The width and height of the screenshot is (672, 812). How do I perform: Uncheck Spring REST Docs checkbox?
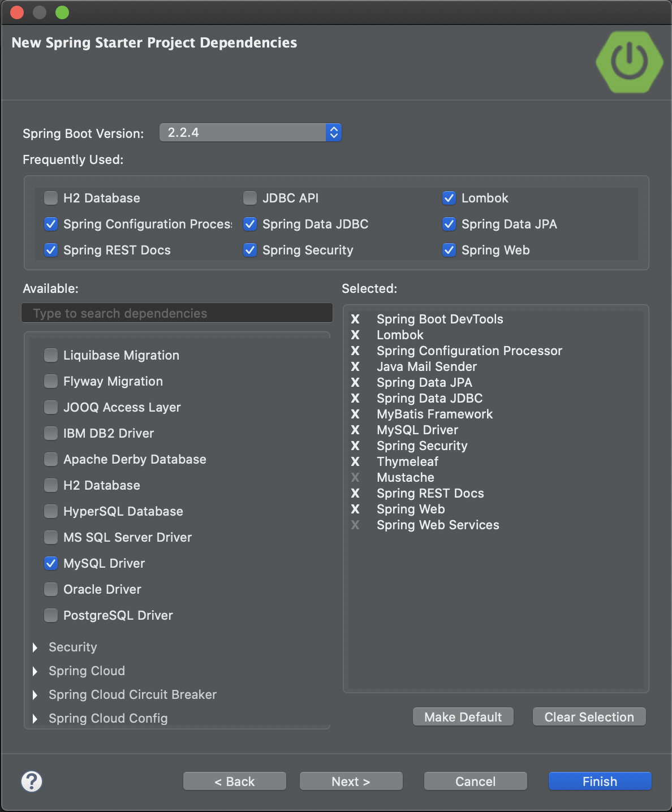click(51, 250)
